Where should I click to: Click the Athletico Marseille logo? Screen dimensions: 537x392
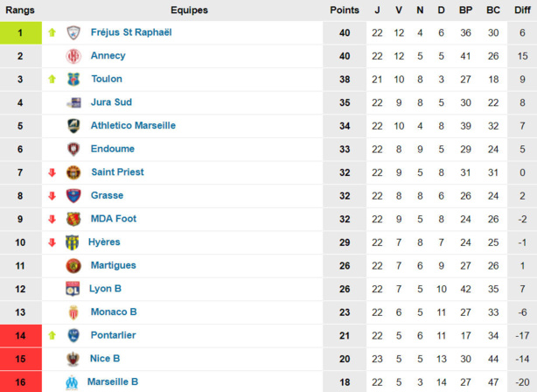(x=73, y=126)
